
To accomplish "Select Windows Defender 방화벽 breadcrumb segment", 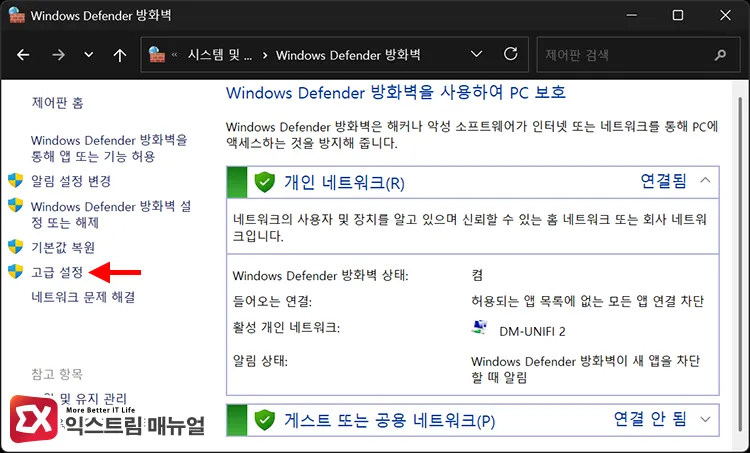I will [x=348, y=55].
